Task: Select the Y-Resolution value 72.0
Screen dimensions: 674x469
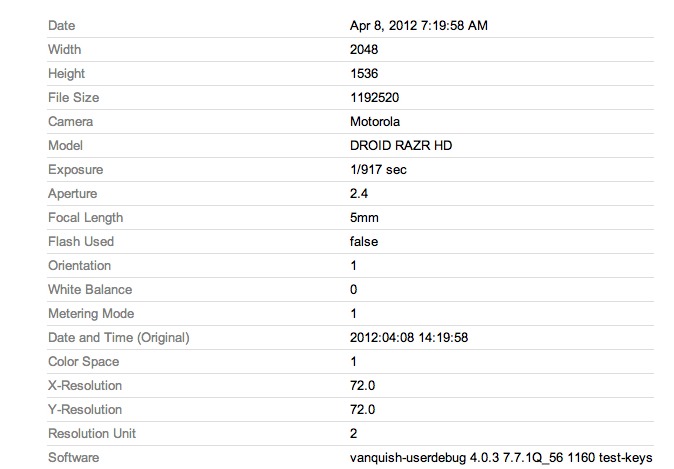Action: [x=360, y=409]
